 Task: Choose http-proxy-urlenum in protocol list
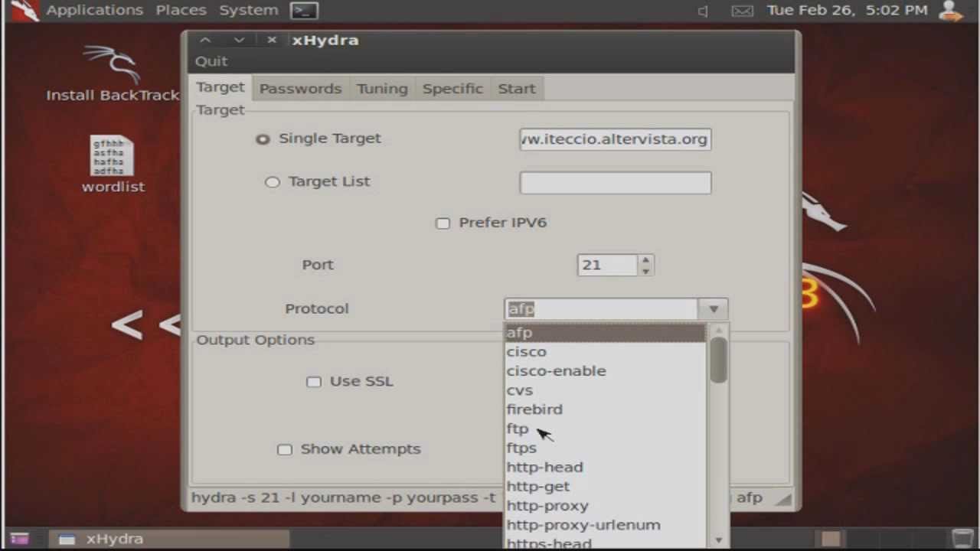tap(605, 525)
